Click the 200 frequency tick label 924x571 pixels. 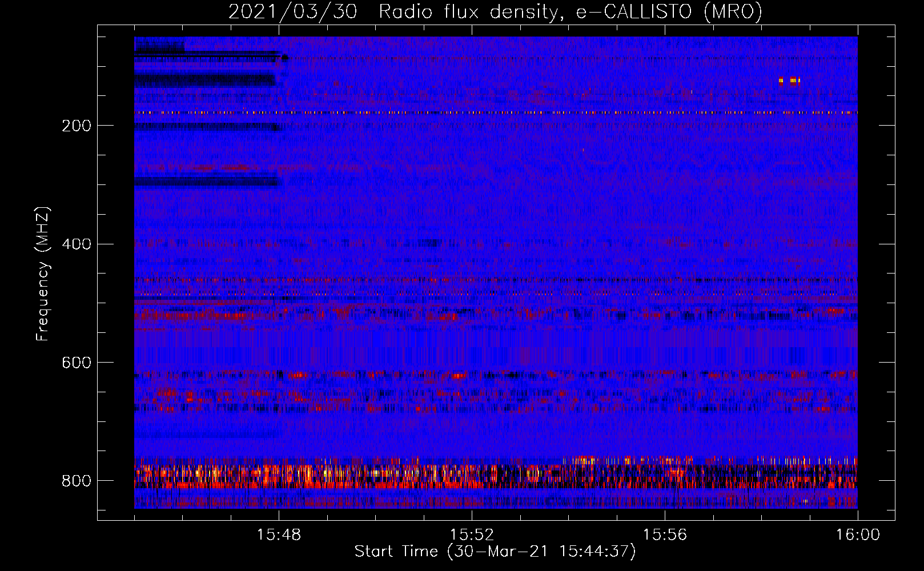pyautogui.click(x=77, y=126)
